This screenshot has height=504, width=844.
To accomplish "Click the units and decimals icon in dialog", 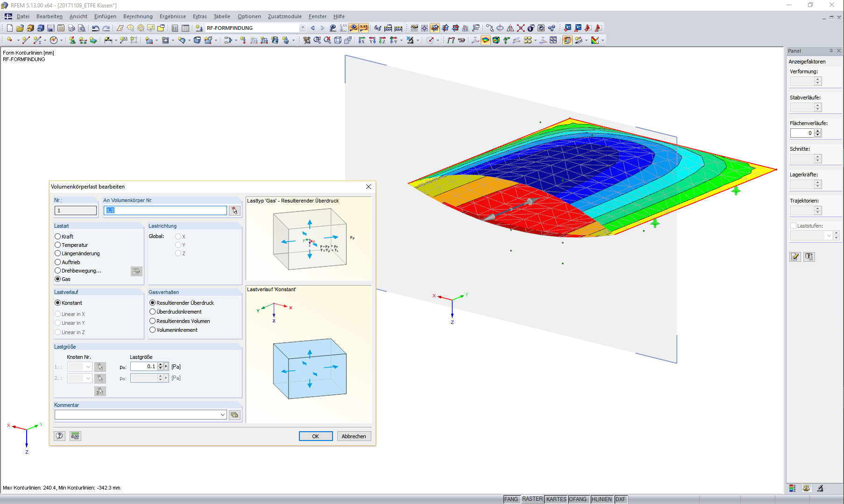I will 75,436.
